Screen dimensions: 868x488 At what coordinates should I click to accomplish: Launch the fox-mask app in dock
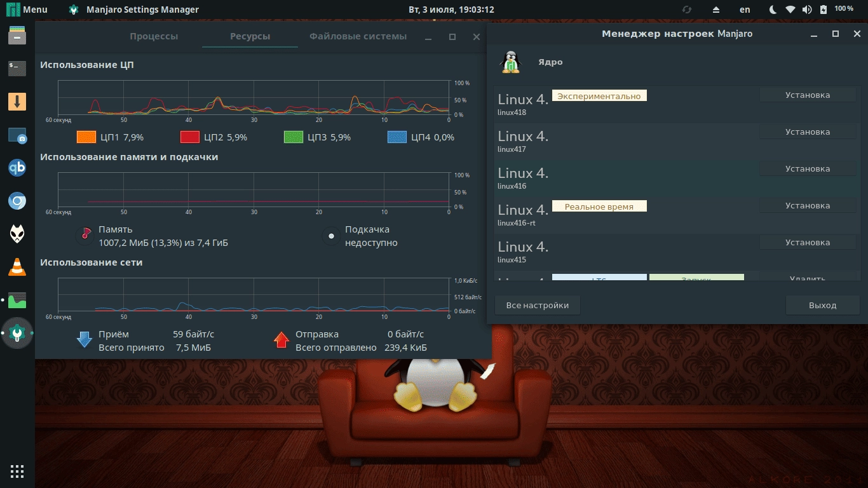click(x=17, y=234)
